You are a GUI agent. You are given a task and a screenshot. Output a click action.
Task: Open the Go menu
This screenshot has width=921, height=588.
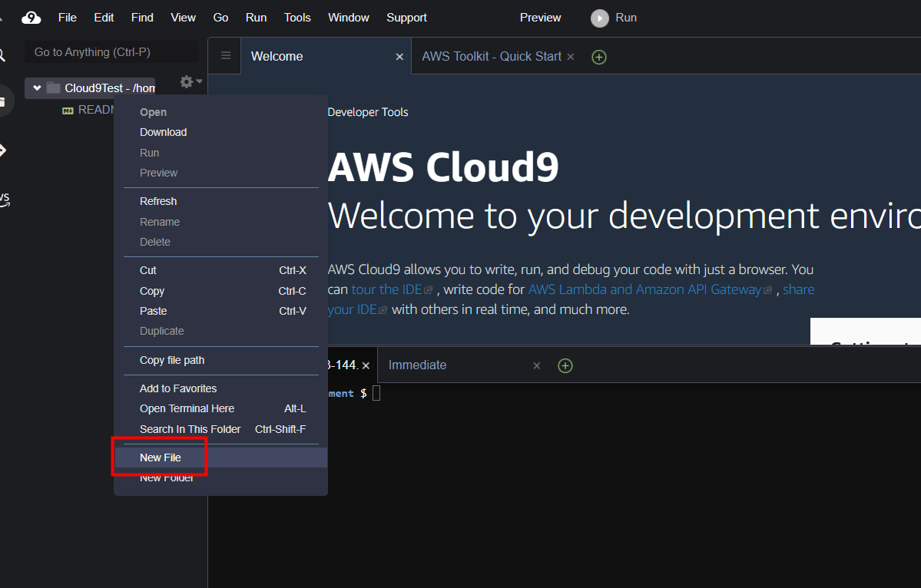coord(221,18)
